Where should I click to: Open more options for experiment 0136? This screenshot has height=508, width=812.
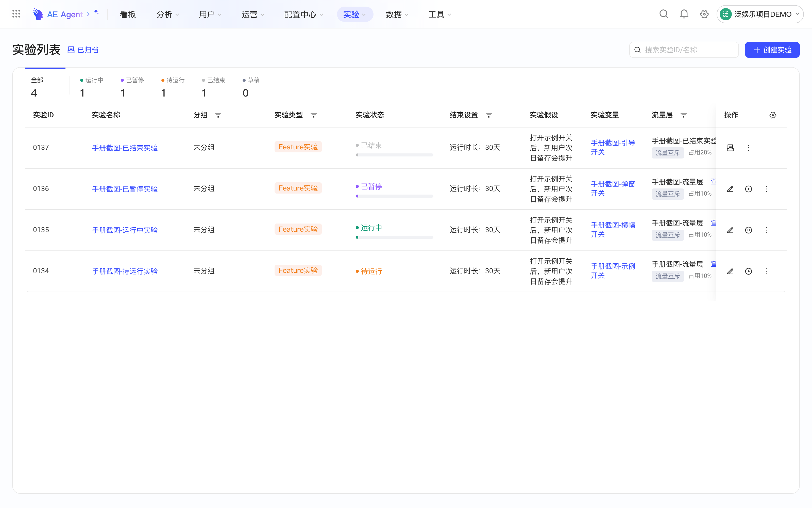point(767,189)
